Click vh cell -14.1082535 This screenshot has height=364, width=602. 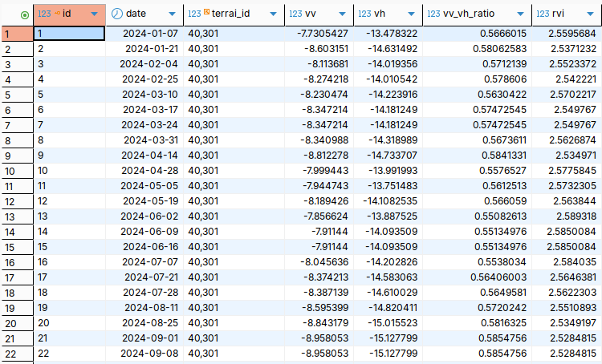coord(388,201)
